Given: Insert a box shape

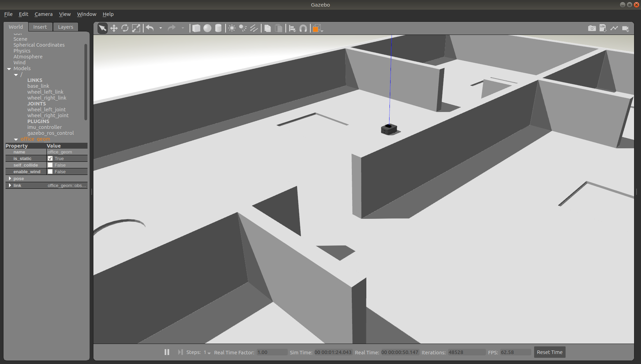Looking at the screenshot, I should click(196, 28).
